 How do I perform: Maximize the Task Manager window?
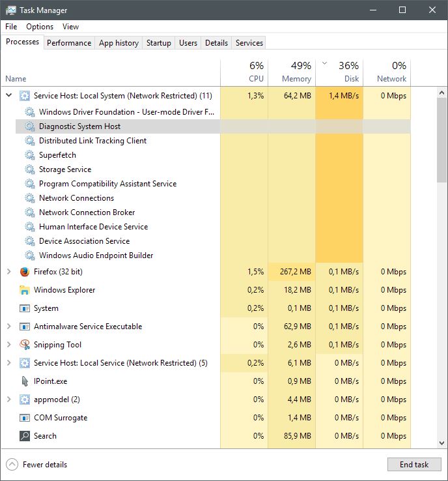[x=402, y=10]
